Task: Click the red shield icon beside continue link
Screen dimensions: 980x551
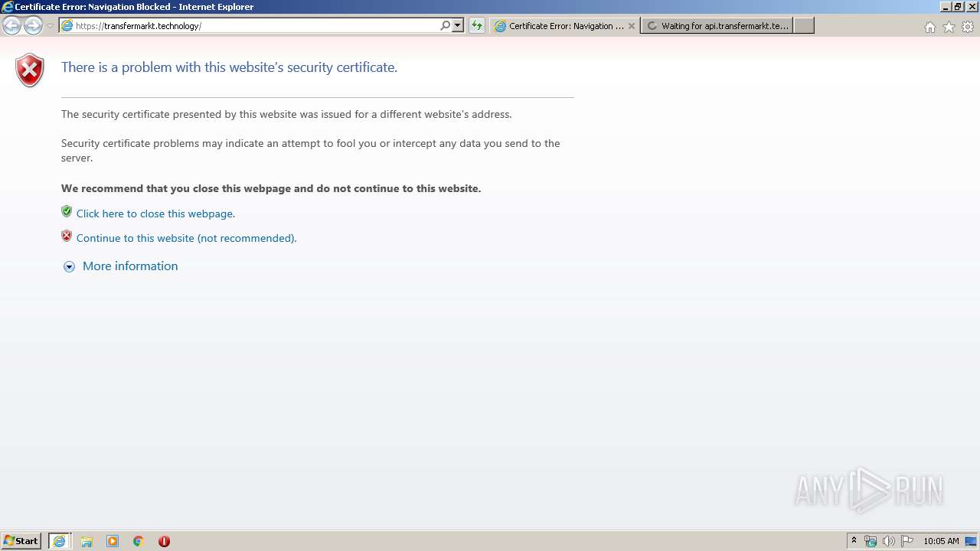Action: tap(67, 236)
